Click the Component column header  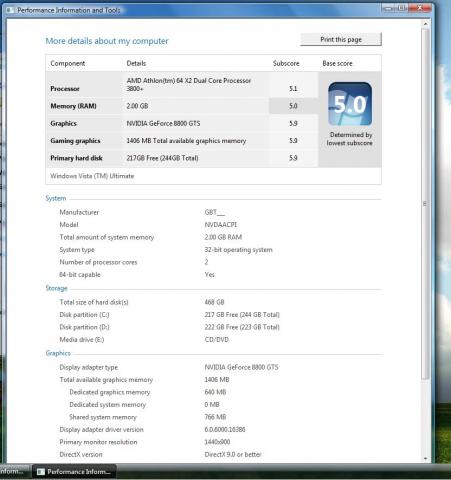[x=68, y=63]
